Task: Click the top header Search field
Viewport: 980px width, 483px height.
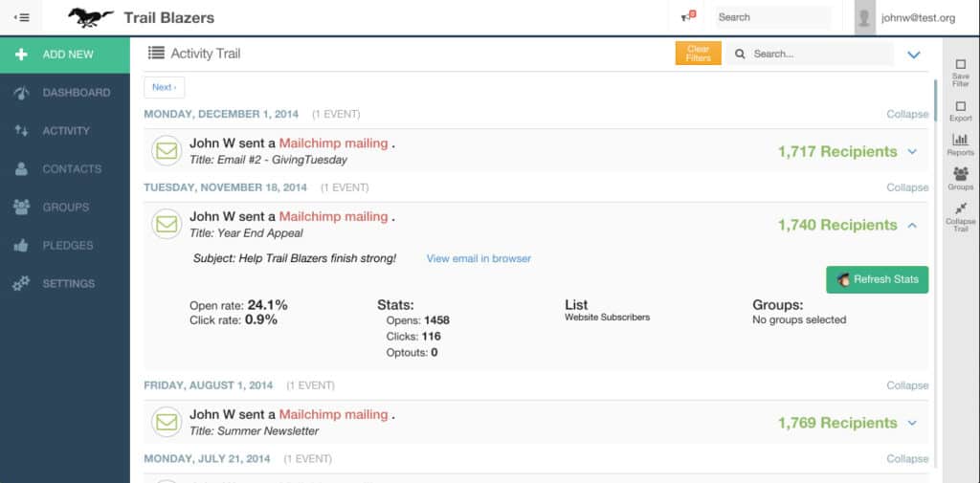Action: 773,17
